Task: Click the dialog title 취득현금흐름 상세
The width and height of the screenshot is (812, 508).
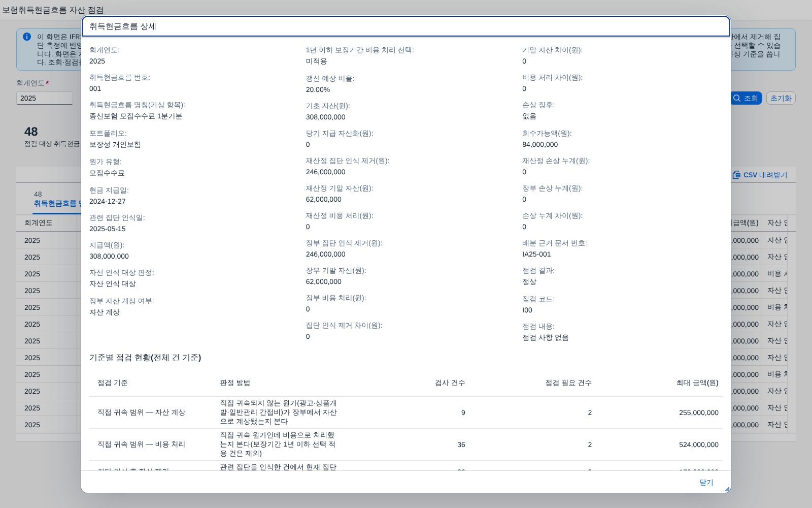Action: click(123, 26)
